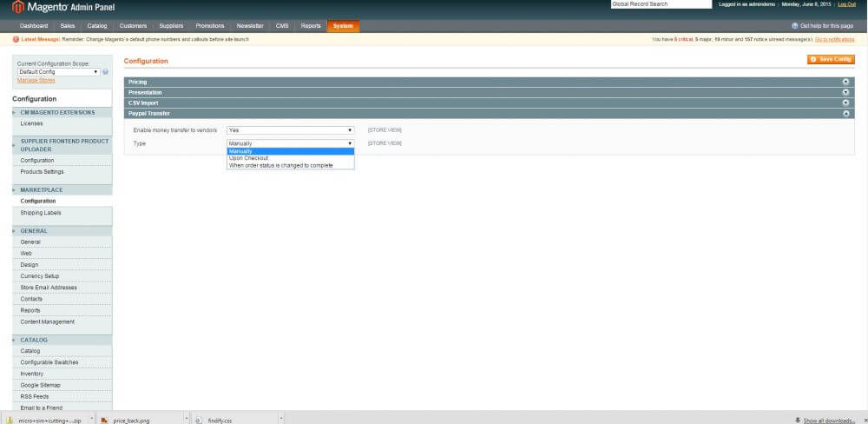Open the CMS menu
Viewport: 868px width, 424px height.
tap(282, 26)
